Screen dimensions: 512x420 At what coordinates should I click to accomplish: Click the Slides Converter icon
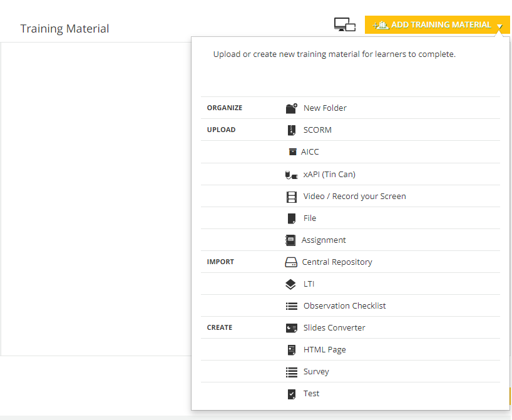click(291, 328)
